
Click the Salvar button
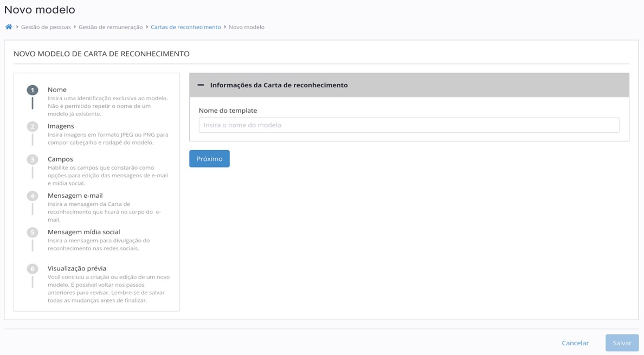coord(622,343)
